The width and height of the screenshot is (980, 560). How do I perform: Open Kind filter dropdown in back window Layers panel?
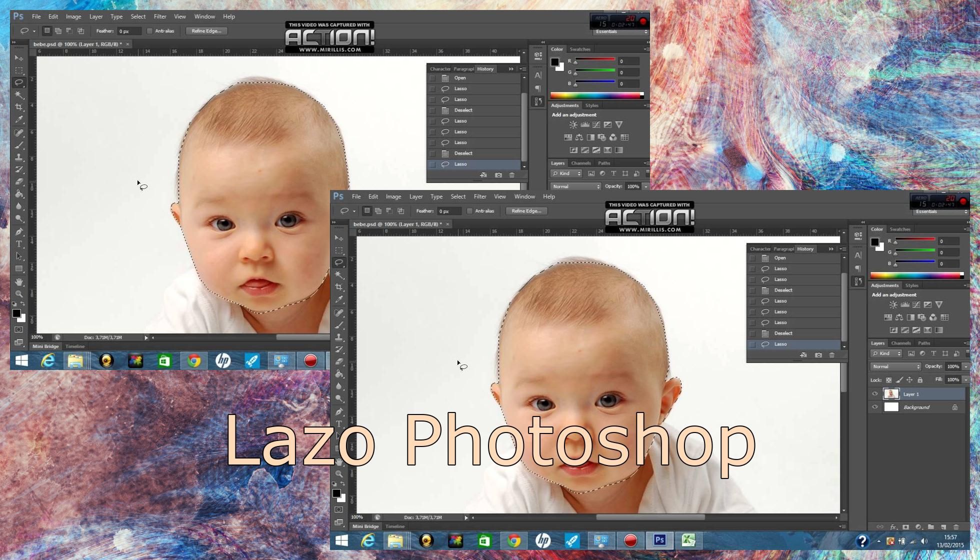coord(566,173)
